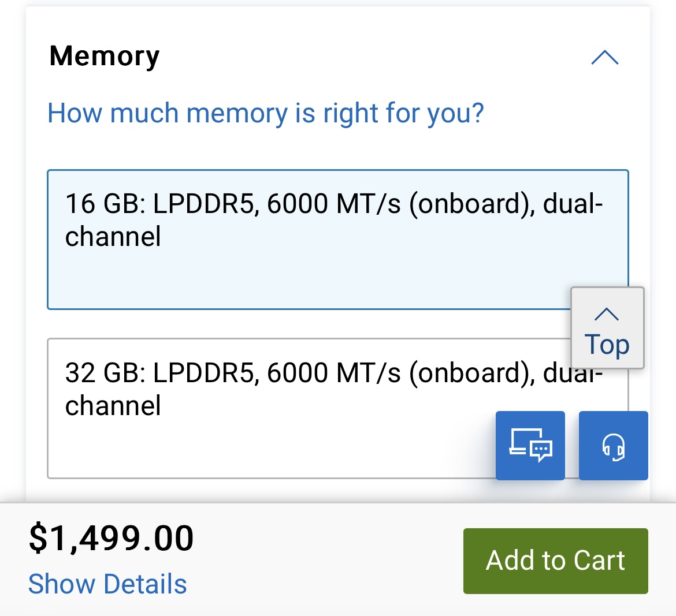Collapse the Memory section chevron

click(x=605, y=58)
